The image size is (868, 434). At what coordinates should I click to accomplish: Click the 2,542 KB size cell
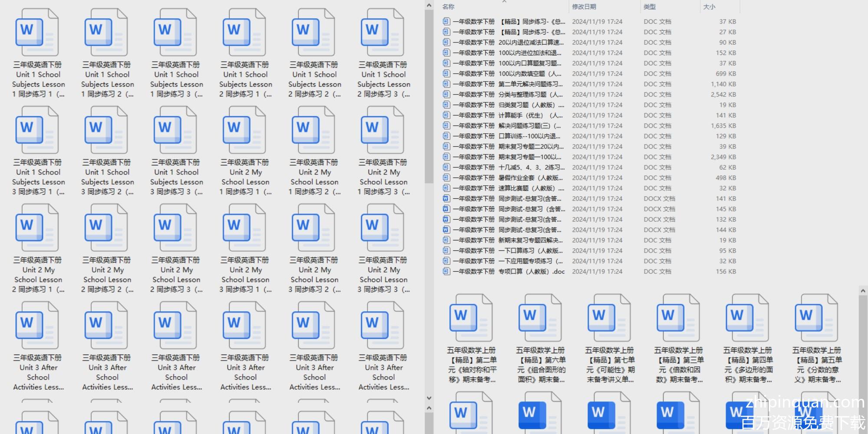tap(723, 95)
